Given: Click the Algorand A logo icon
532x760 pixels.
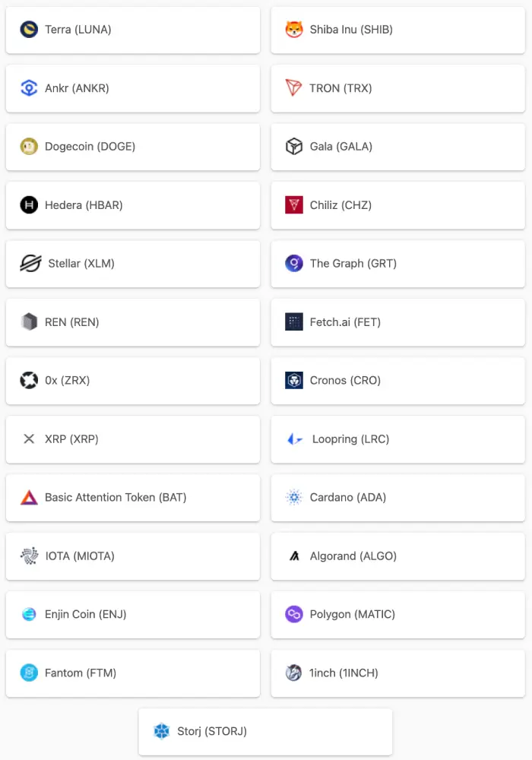Looking at the screenshot, I should click(x=294, y=556).
